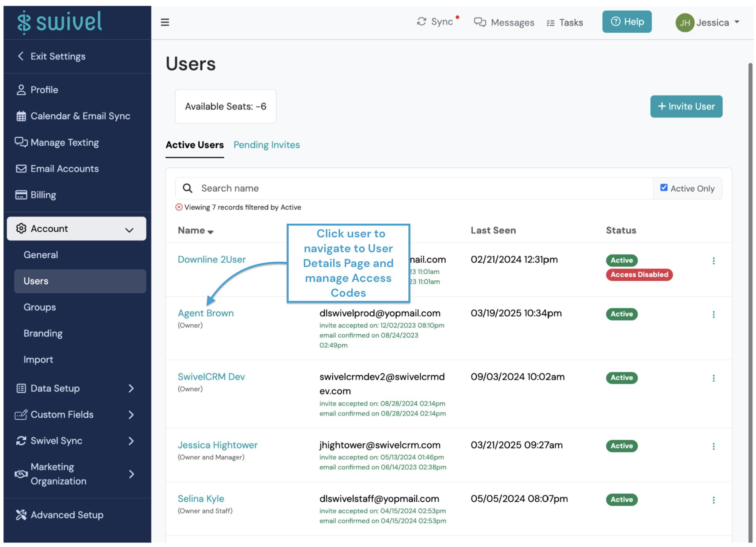
Task: Open Jessica Hightower user details
Action: pos(218,445)
